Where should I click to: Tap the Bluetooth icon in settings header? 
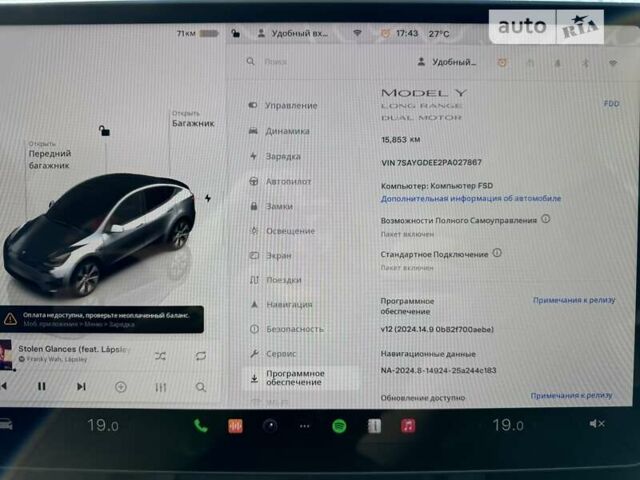(x=586, y=63)
